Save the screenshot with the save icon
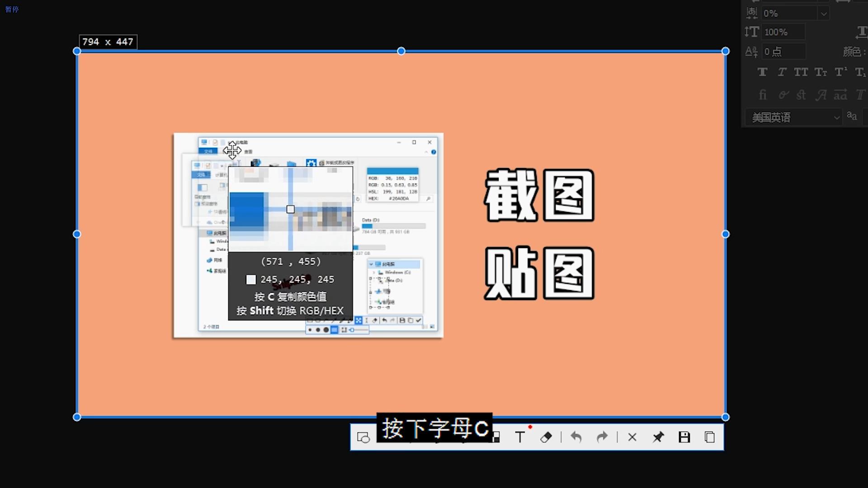Screen dimensions: 868x488 click(x=684, y=437)
